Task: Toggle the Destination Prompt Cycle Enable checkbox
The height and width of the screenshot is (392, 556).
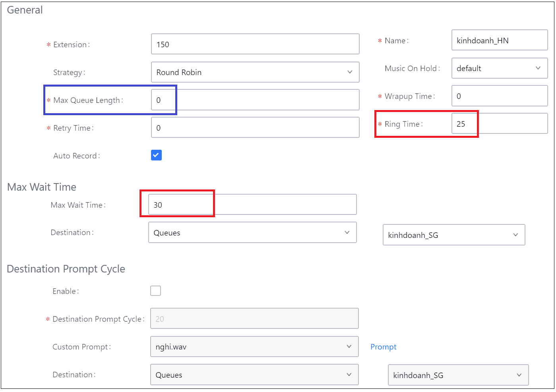Action: pyautogui.click(x=155, y=291)
